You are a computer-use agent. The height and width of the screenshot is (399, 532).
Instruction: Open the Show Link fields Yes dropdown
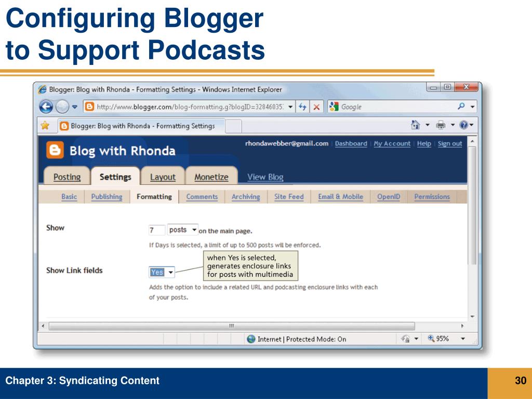click(x=162, y=272)
